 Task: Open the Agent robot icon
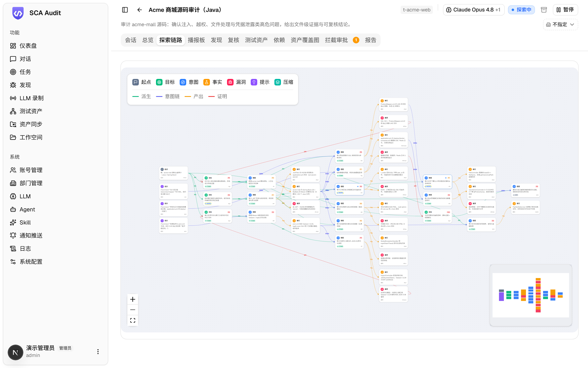point(13,209)
